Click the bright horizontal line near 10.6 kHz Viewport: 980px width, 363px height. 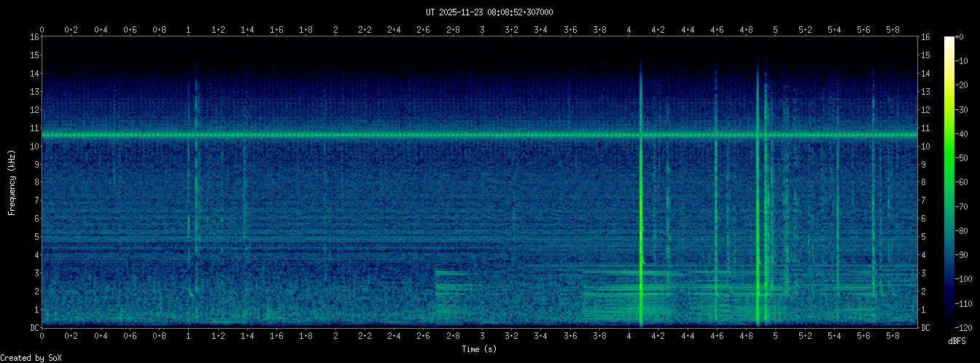365,135
